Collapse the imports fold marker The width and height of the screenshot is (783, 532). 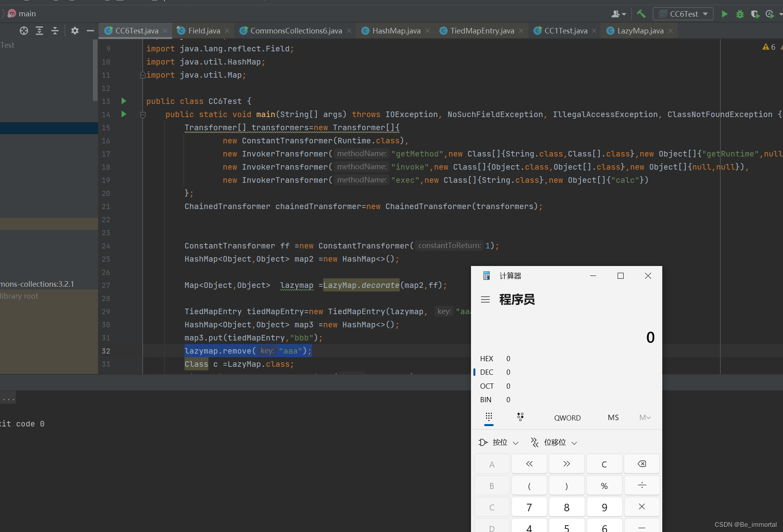pyautogui.click(x=143, y=75)
